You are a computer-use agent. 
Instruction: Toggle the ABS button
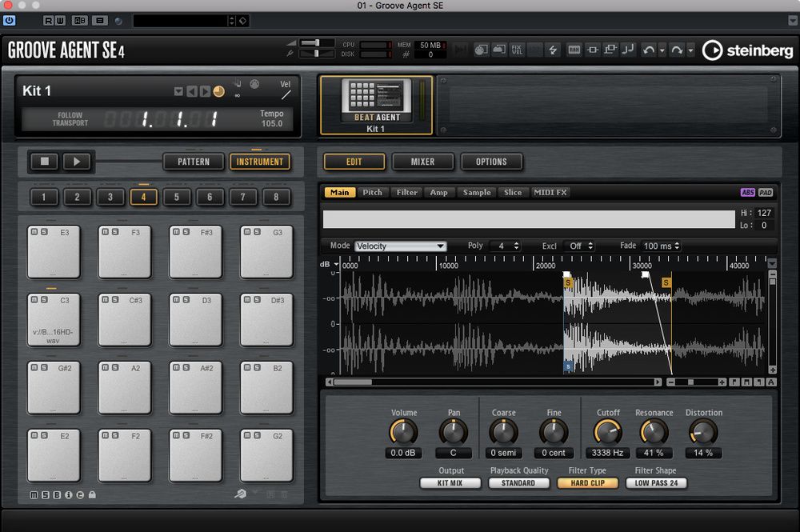[x=747, y=192]
